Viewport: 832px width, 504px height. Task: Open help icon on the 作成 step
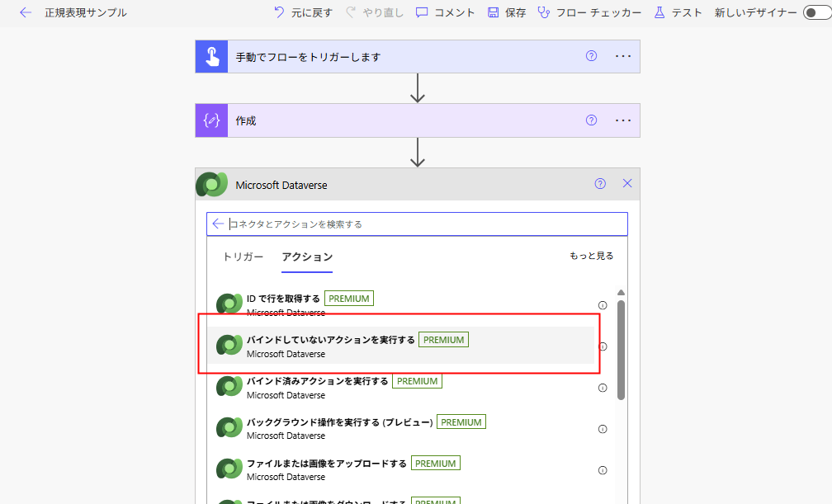click(591, 120)
